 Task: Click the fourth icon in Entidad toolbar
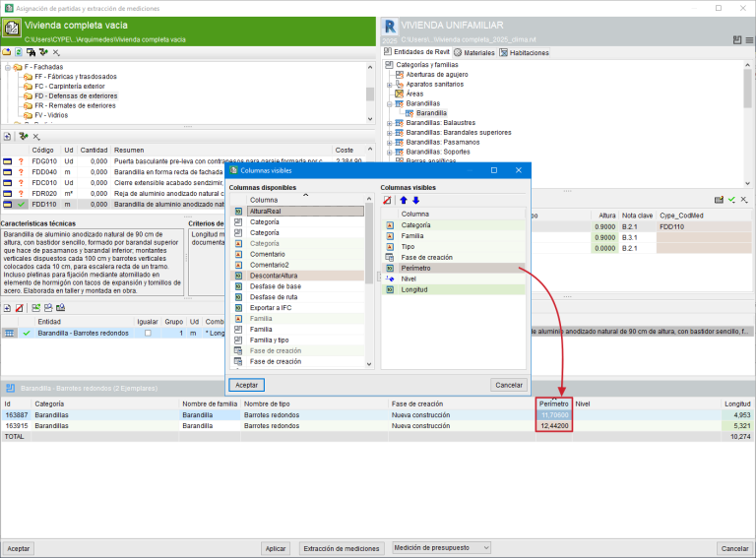click(48, 308)
